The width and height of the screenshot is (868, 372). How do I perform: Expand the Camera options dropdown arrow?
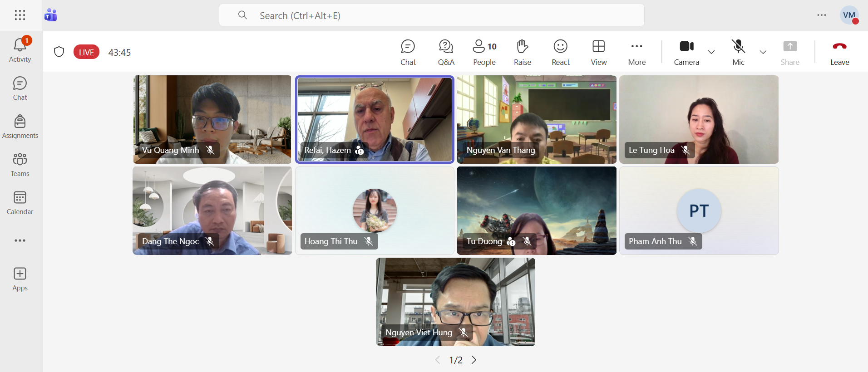click(711, 52)
